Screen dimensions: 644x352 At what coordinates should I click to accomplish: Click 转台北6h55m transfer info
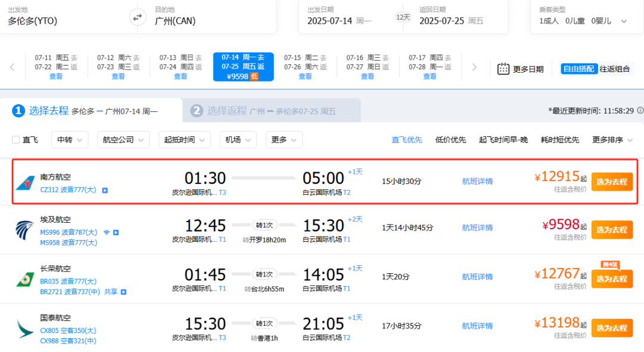coord(264,289)
